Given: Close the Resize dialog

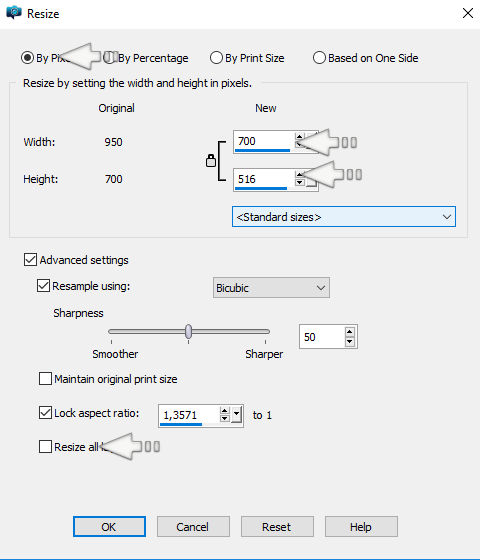Looking at the screenshot, I should 468,13.
